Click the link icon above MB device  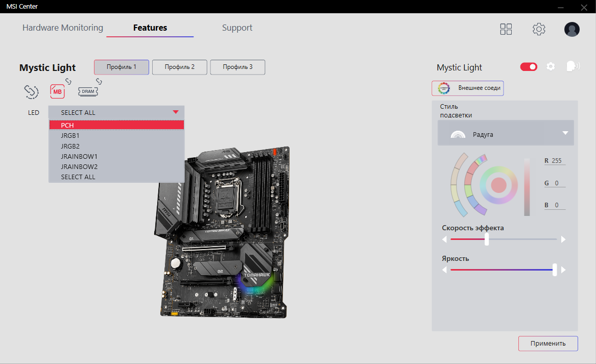(68, 81)
